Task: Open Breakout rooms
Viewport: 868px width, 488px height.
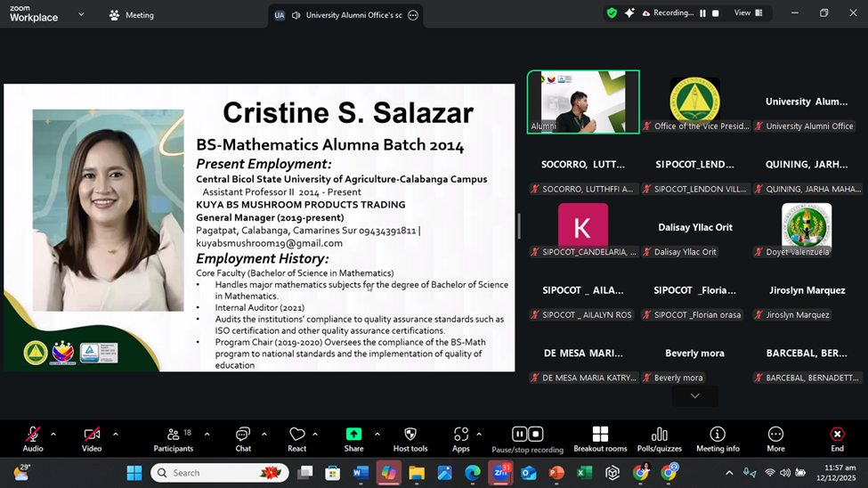Action: [x=600, y=436]
